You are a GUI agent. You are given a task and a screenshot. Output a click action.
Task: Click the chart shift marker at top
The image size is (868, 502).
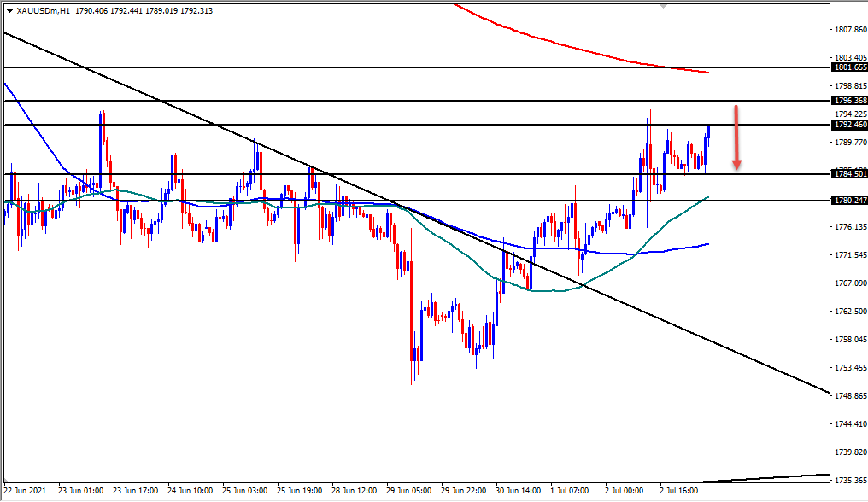[x=664, y=6]
